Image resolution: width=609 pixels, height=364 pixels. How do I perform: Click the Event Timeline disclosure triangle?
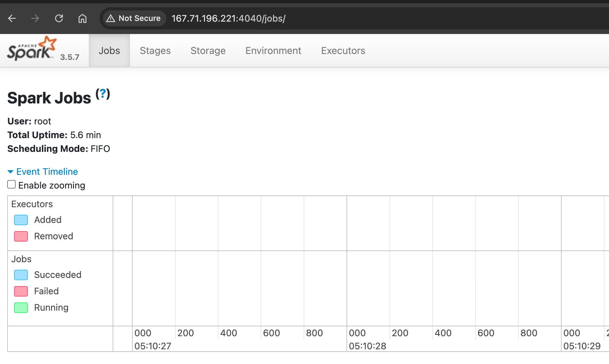(x=10, y=172)
